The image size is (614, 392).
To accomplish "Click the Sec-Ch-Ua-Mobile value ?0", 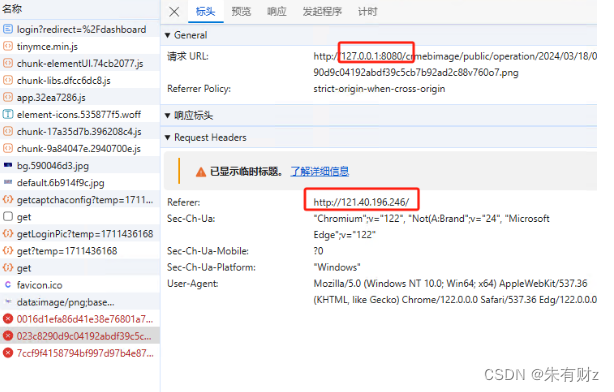I will click(x=318, y=251).
